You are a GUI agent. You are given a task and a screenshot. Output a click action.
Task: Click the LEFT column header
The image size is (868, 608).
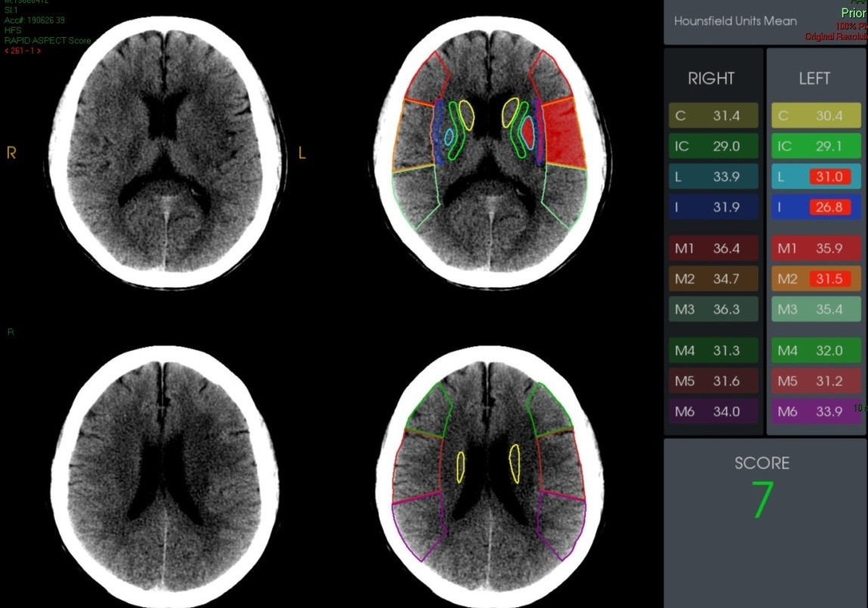814,79
